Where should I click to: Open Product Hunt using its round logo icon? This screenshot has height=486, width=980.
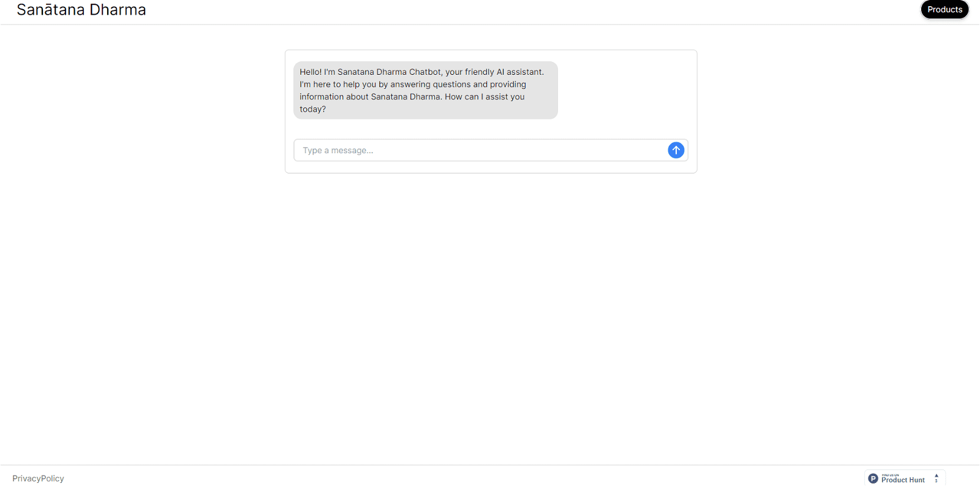[x=873, y=478]
